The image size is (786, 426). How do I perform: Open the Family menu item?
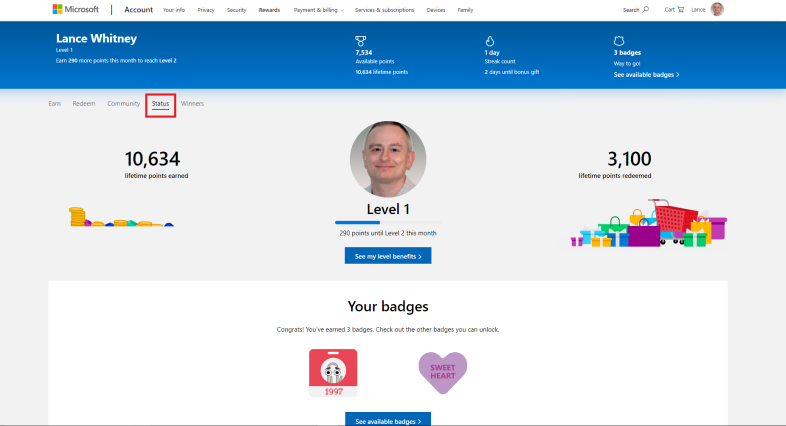465,10
